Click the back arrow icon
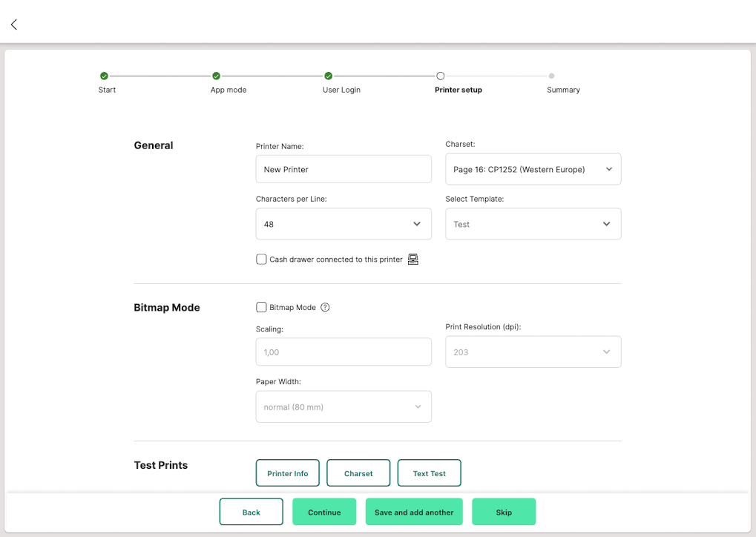756x537 pixels. [13, 24]
